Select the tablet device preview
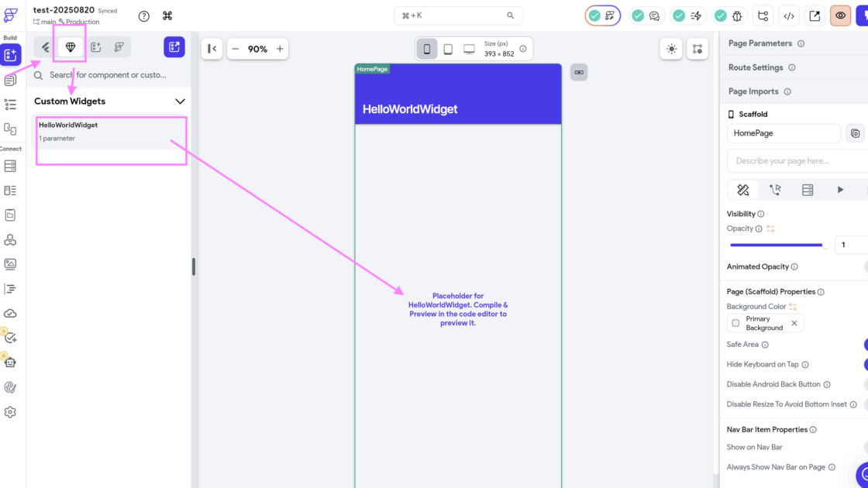Image resolution: width=868 pixels, height=488 pixels. coord(448,49)
